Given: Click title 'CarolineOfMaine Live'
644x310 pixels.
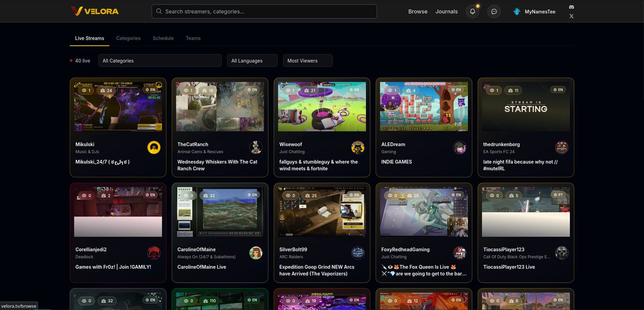Looking at the screenshot, I should pyautogui.click(x=202, y=267).
